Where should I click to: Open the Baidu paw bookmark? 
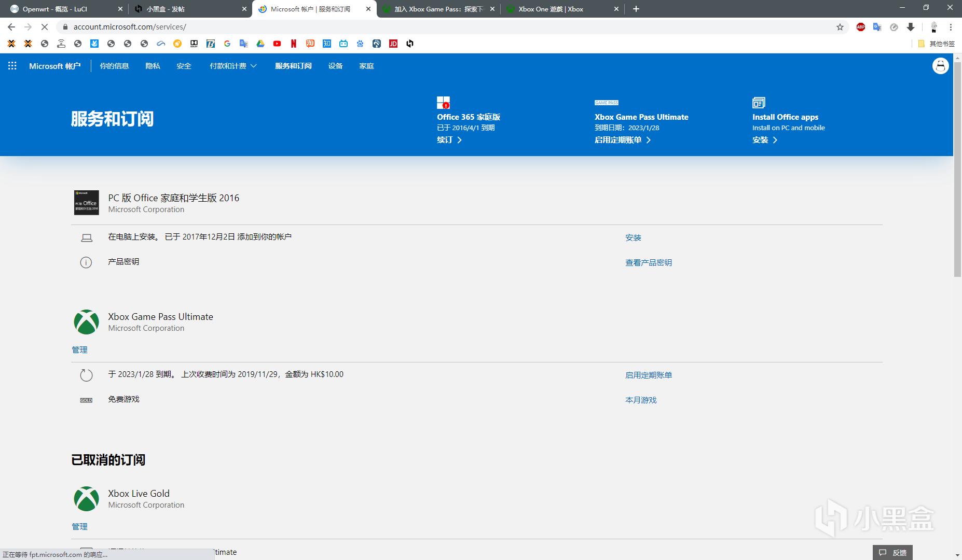(360, 44)
